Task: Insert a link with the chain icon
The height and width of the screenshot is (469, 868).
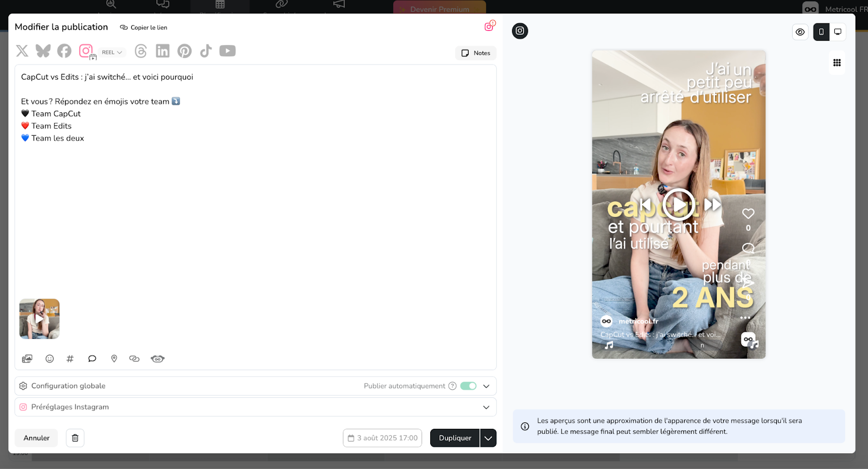Action: (135, 359)
